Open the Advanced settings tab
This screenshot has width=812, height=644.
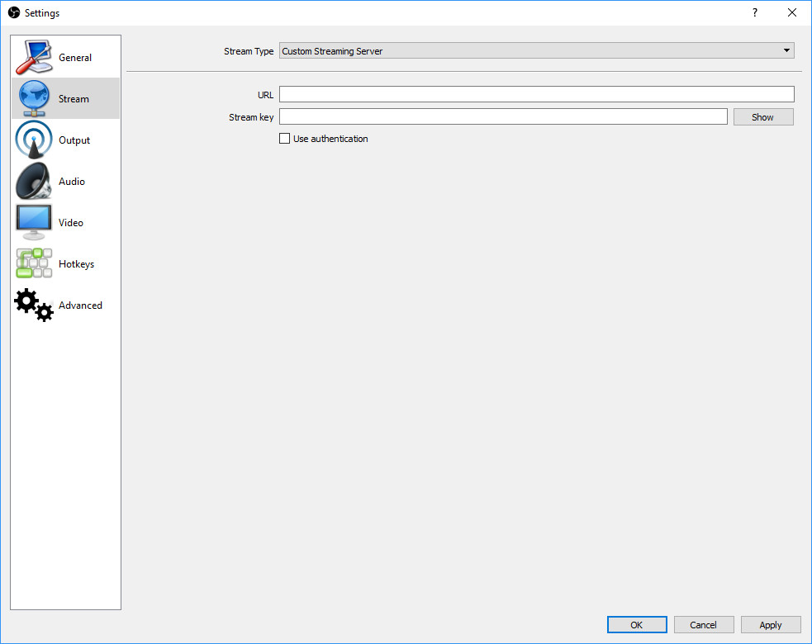[66, 305]
